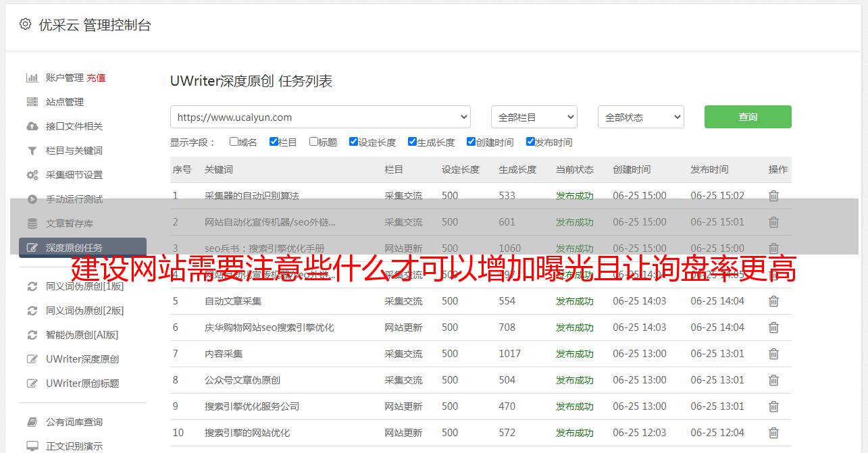
Task: Click keyword 搜索引擎的网站优化
Action: point(247,433)
